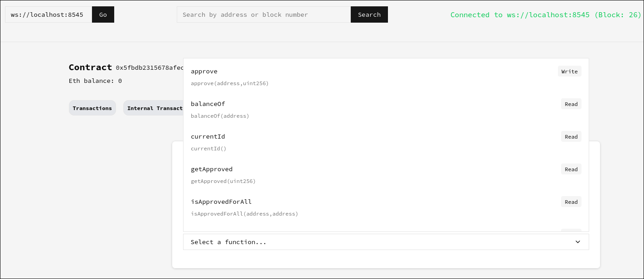
Task: Click the dropdown chevron arrow icon
Action: coord(578,242)
